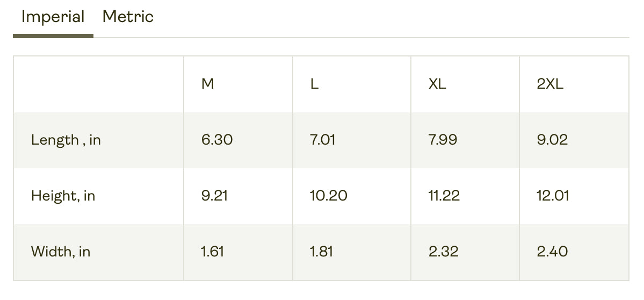Click the 9.02 length value
The image size is (644, 300).
[x=552, y=140]
